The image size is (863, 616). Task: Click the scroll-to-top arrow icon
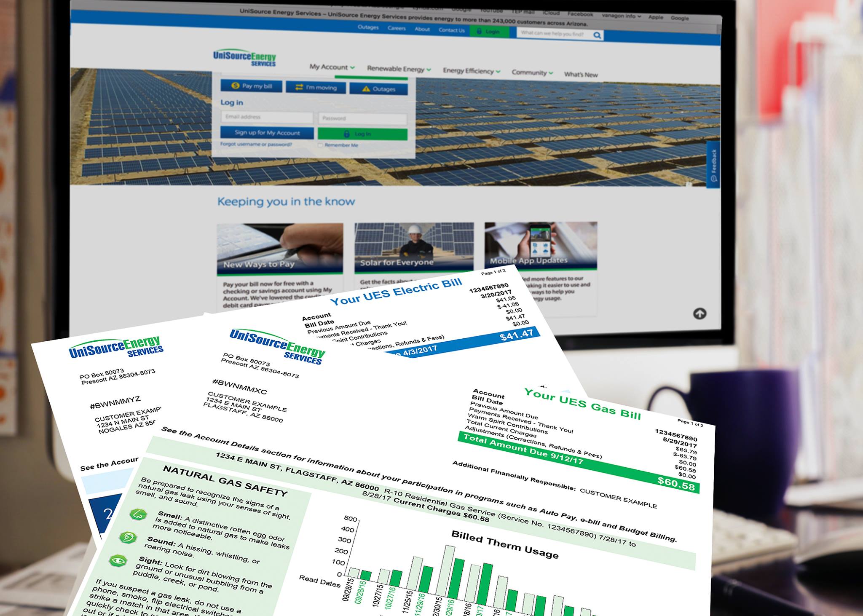click(x=700, y=313)
